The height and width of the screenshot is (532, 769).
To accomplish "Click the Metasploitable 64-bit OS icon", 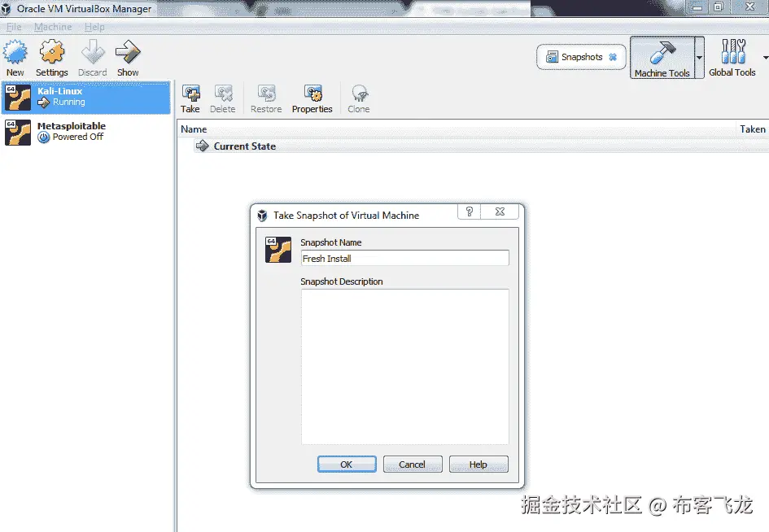I will [x=18, y=133].
